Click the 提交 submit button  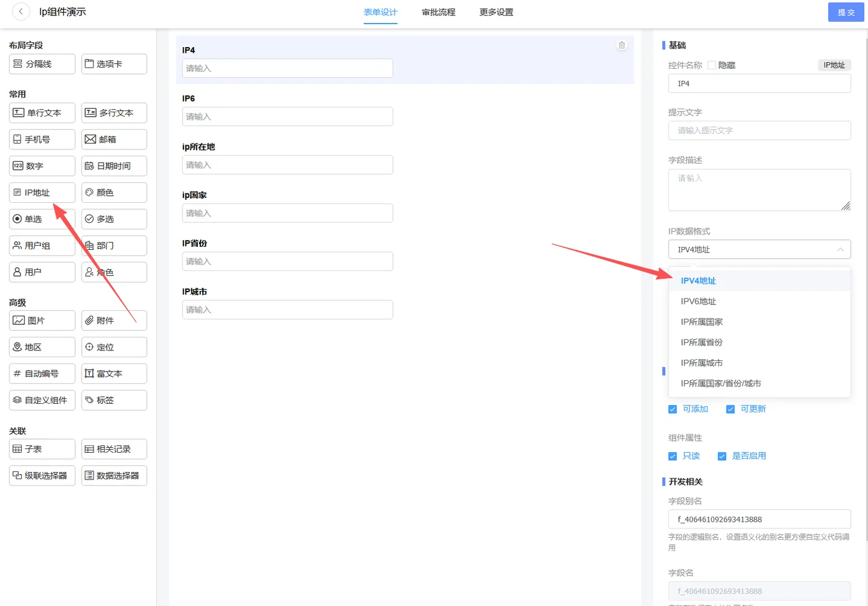pos(846,12)
